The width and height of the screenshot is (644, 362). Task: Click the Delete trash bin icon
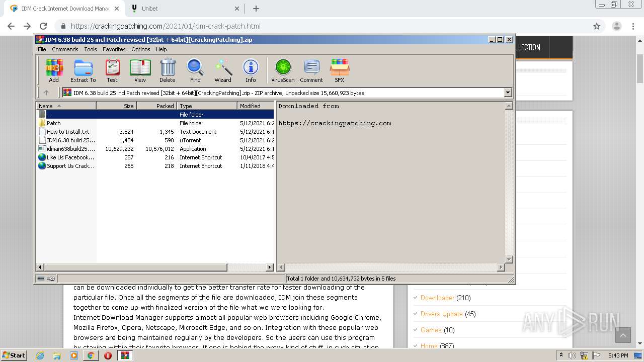[x=168, y=70]
